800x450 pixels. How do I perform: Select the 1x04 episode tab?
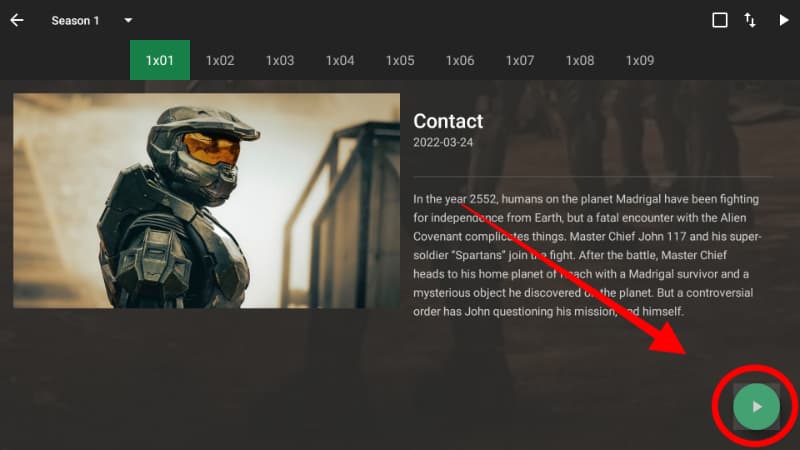point(340,60)
